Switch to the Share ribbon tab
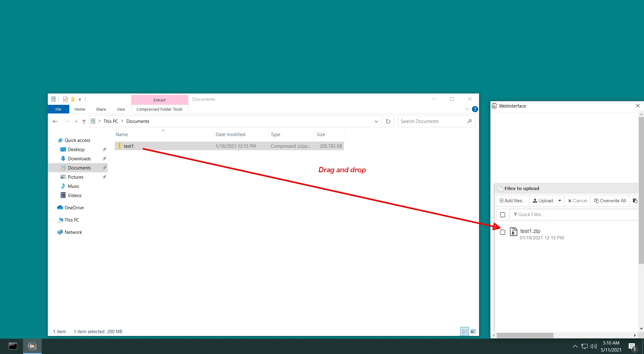The height and width of the screenshot is (354, 644). 101,109
